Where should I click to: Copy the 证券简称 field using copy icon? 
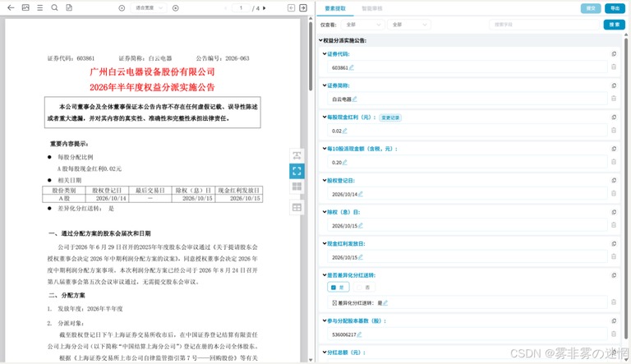point(614,85)
